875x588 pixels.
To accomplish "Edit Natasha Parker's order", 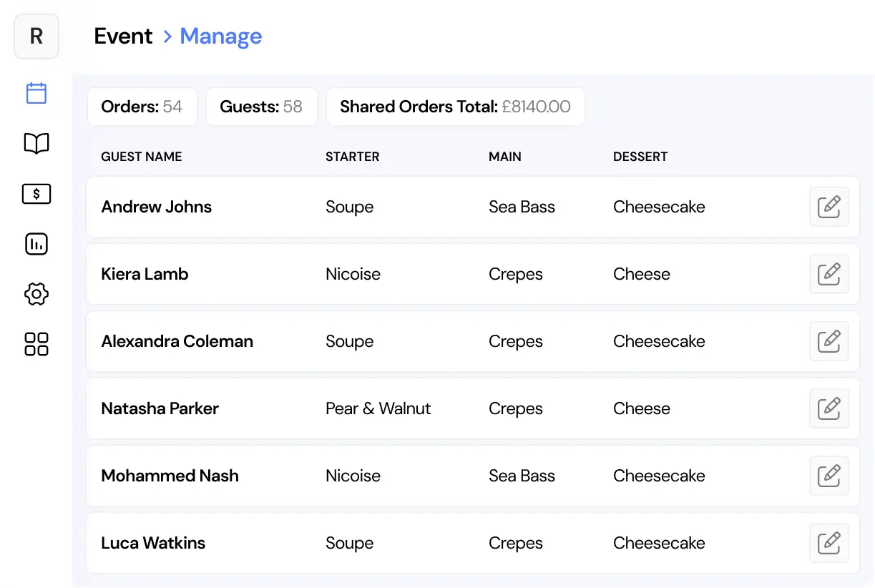I will pyautogui.click(x=828, y=408).
